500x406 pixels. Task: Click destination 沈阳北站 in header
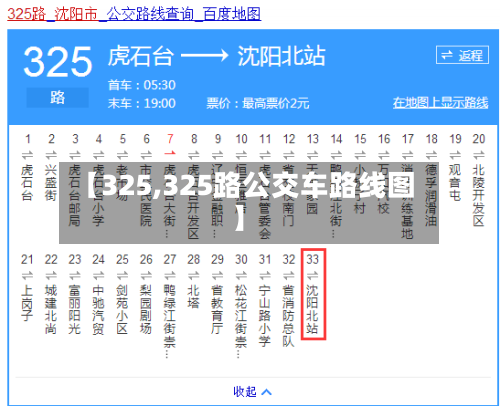(x=281, y=56)
